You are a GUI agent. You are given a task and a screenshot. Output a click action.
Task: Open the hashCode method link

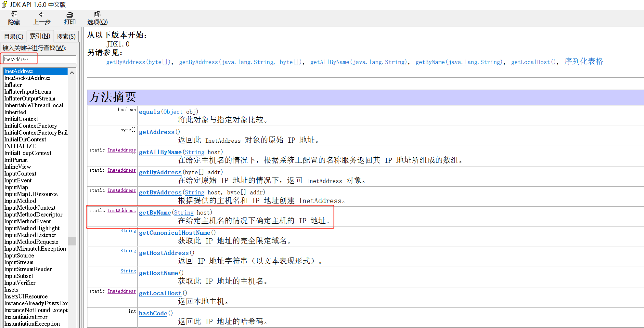pyautogui.click(x=153, y=313)
